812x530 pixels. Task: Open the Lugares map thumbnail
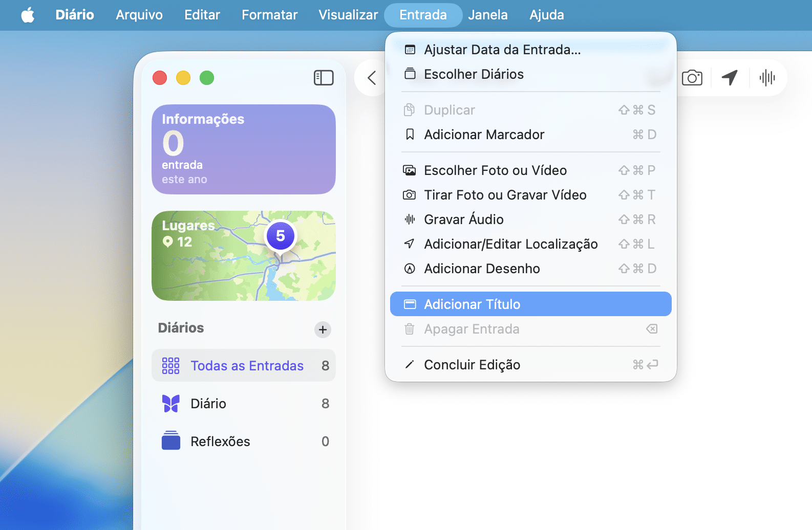tap(243, 256)
